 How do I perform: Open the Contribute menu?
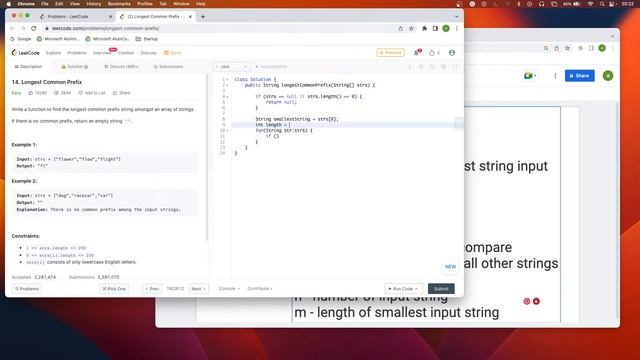pyautogui.click(x=260, y=289)
